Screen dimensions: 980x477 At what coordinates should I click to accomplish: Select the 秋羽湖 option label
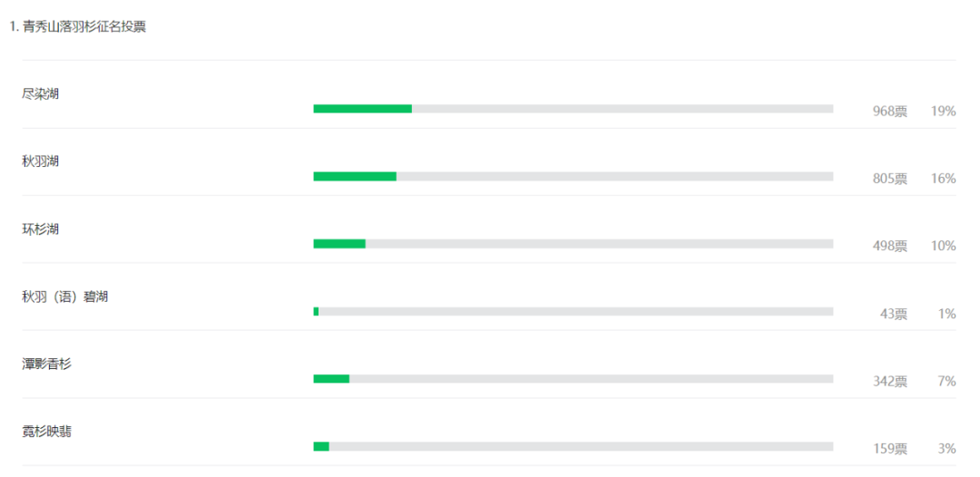41,161
